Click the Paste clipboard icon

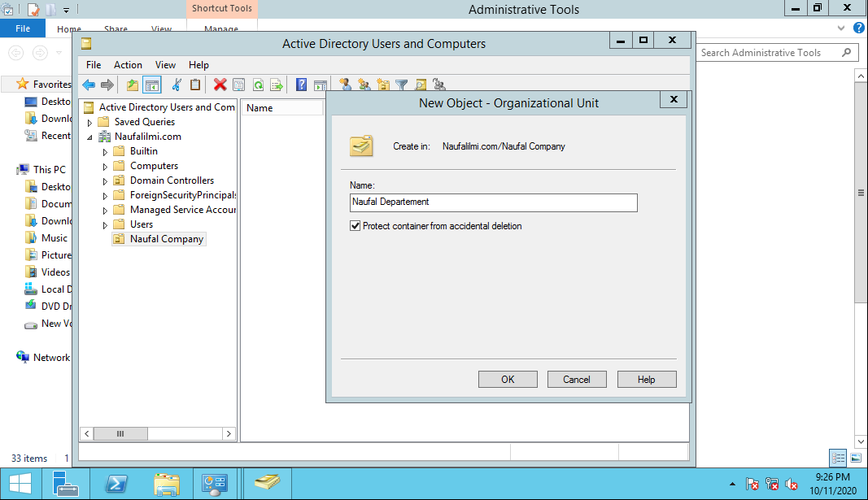coord(195,85)
